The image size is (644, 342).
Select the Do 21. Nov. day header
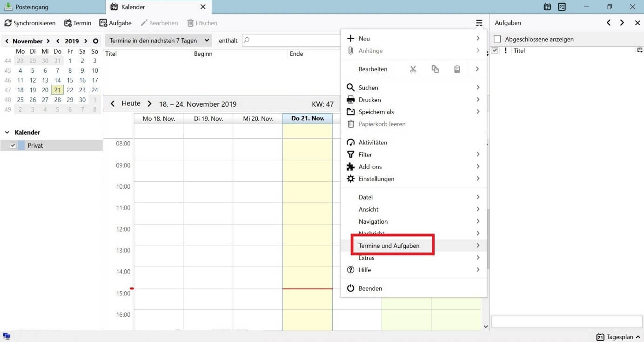308,118
